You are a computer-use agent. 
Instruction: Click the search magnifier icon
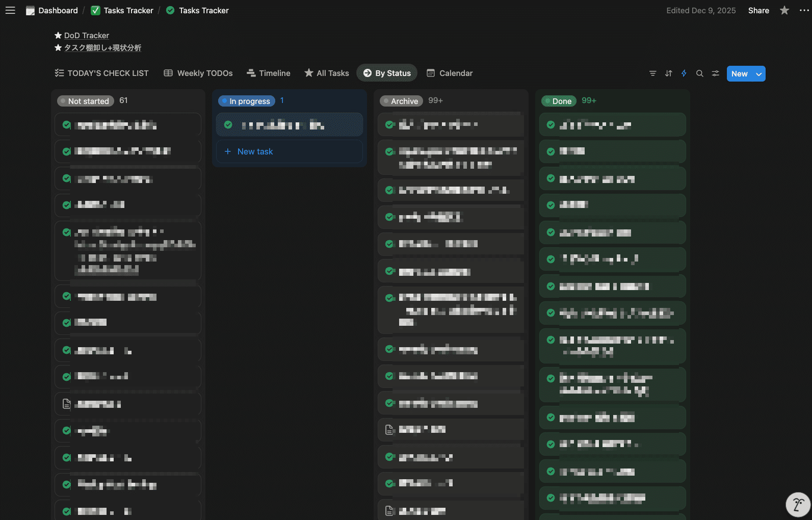[x=700, y=73]
